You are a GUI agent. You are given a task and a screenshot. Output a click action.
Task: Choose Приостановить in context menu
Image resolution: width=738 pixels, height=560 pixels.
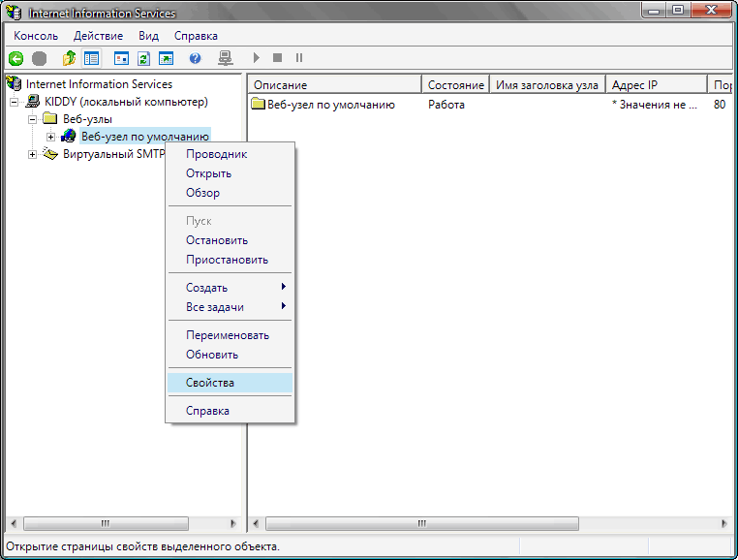(x=231, y=260)
